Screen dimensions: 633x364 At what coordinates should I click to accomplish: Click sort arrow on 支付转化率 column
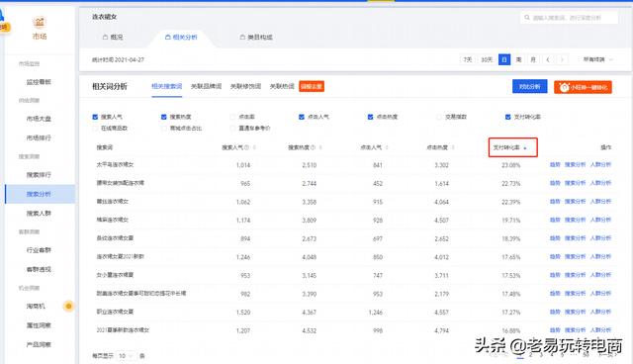point(525,148)
